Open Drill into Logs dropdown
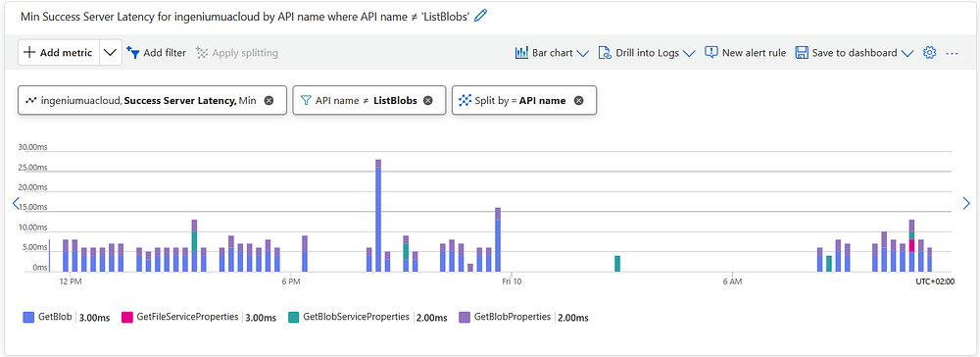980x357 pixels. [647, 53]
